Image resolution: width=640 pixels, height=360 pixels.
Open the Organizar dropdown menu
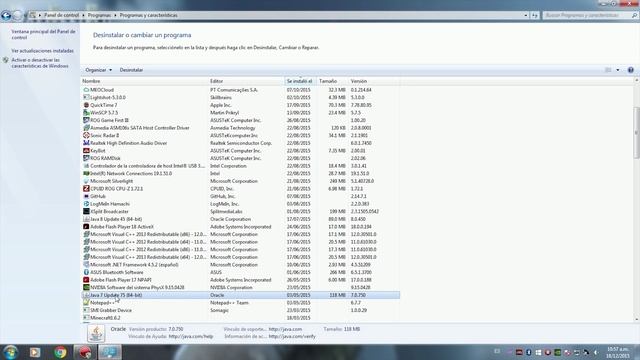pyautogui.click(x=98, y=70)
